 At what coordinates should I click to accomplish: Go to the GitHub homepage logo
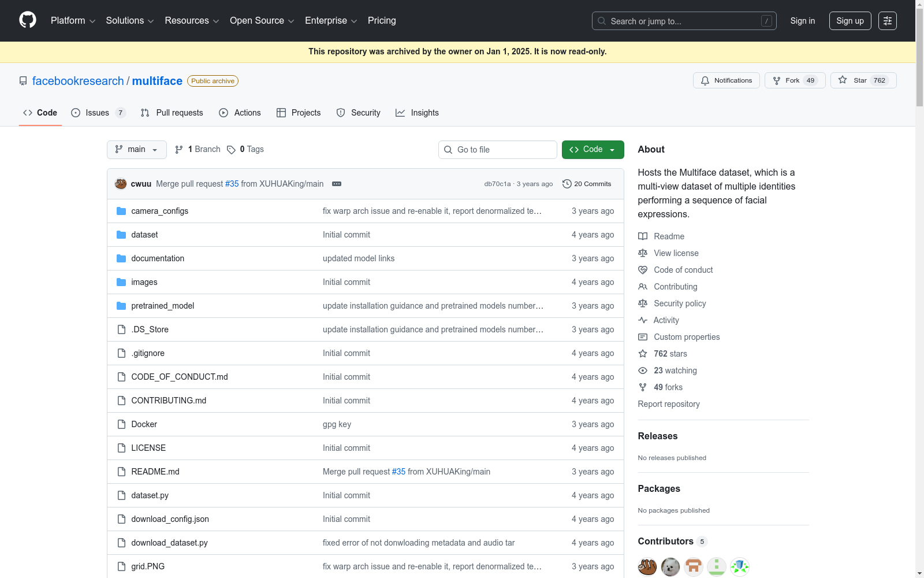pos(28,20)
